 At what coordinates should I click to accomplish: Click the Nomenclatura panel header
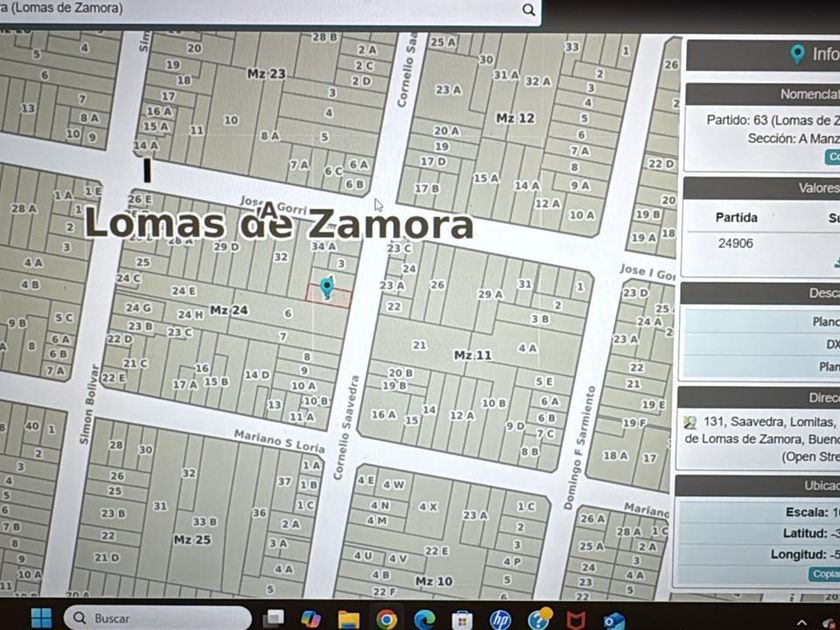763,94
